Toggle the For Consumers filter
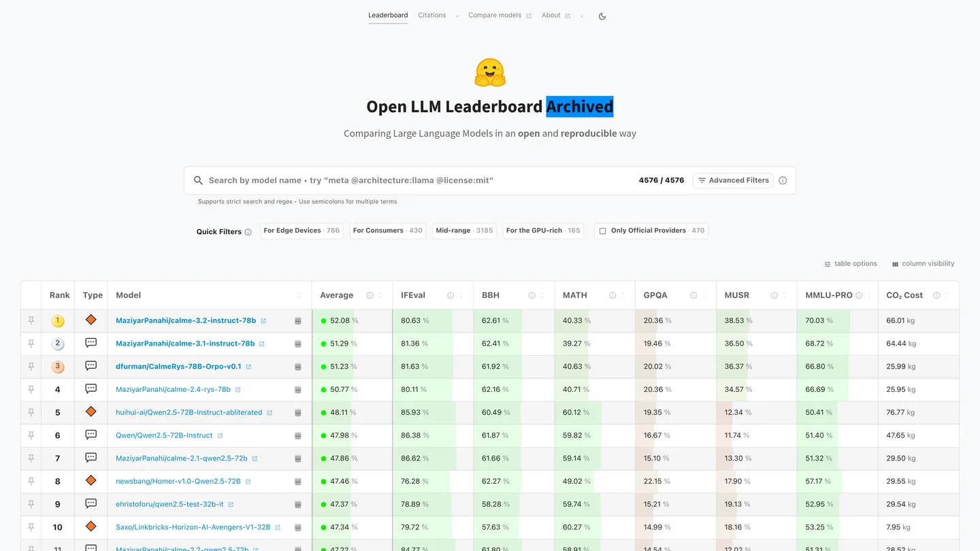Image resolution: width=980 pixels, height=551 pixels. point(387,231)
